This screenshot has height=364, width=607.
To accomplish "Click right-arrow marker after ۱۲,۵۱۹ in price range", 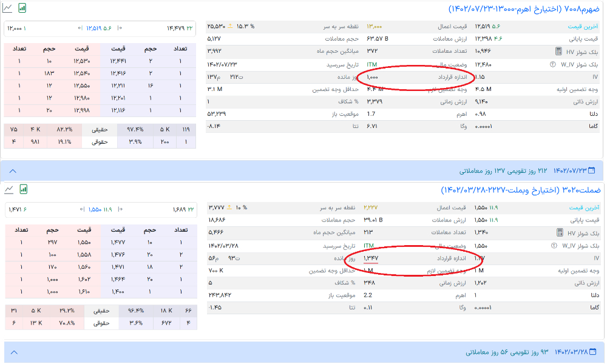I will 120,28.
